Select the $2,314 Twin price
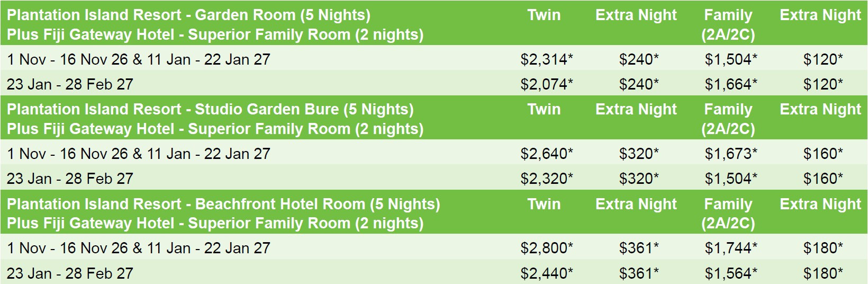This screenshot has height=284, width=868. [x=546, y=59]
